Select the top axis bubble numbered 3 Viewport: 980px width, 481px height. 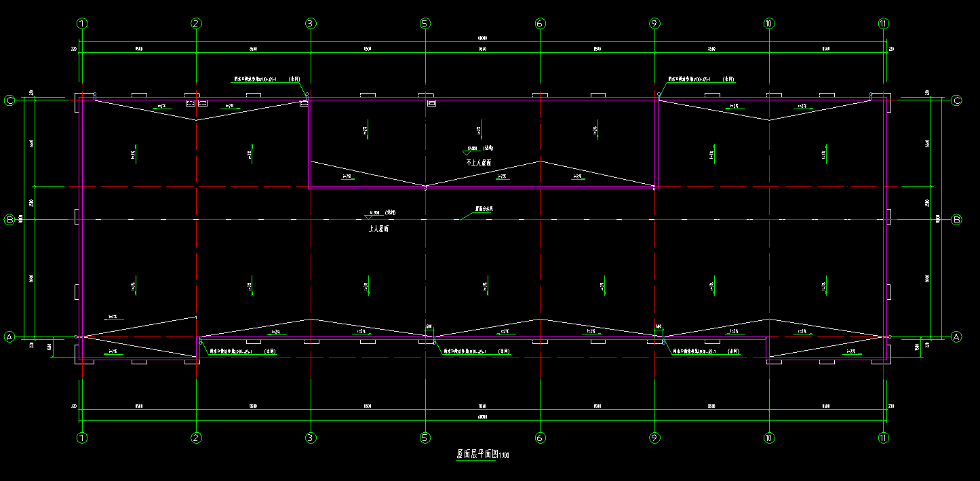click(311, 24)
